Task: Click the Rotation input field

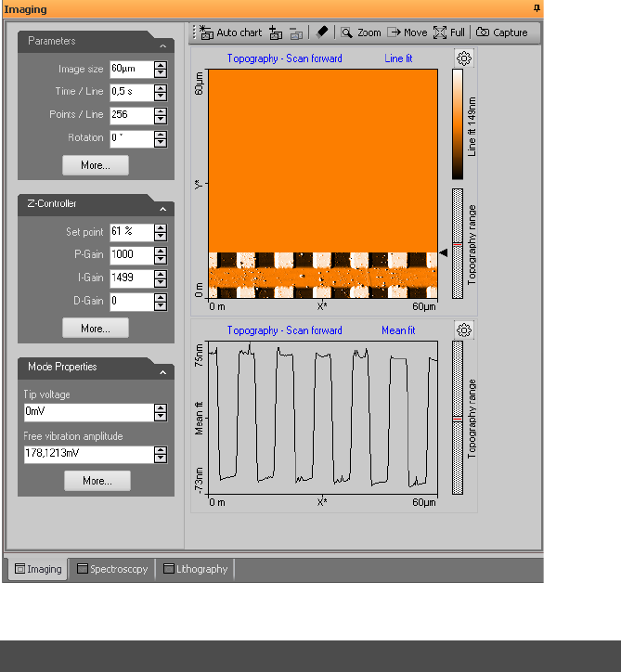Action: click(132, 138)
